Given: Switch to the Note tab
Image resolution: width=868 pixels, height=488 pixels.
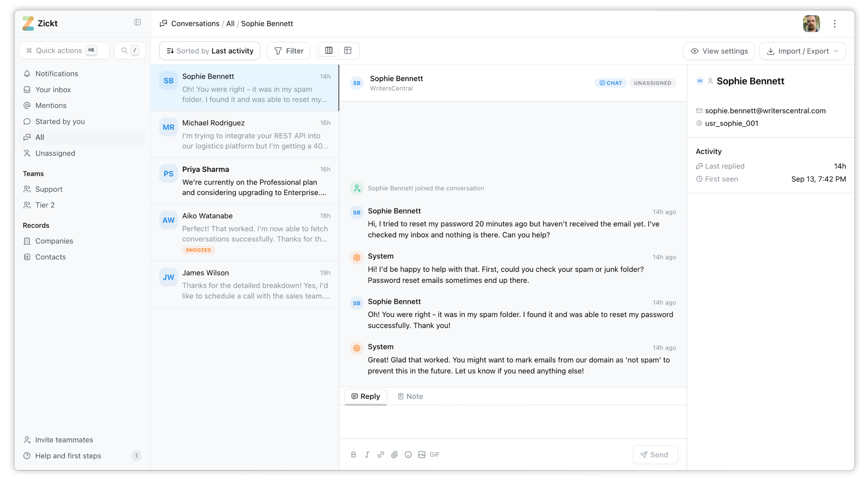Looking at the screenshot, I should click(410, 396).
